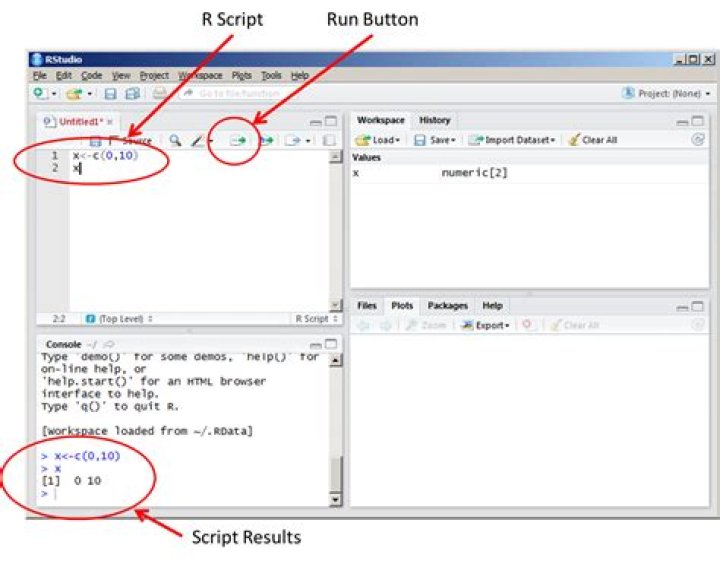This screenshot has width=720, height=561.
Task: Click the refresh icon in the Workspace pane
Action: pyautogui.click(x=697, y=140)
